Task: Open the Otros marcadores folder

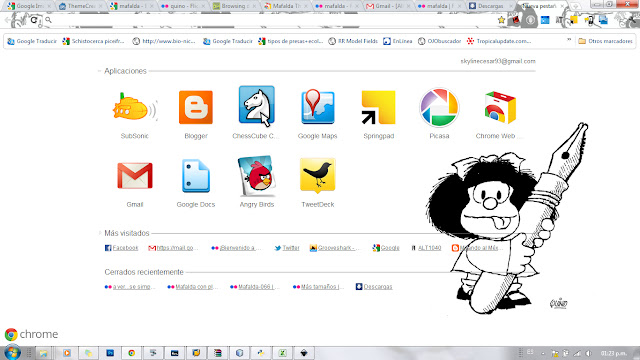Action: point(605,41)
